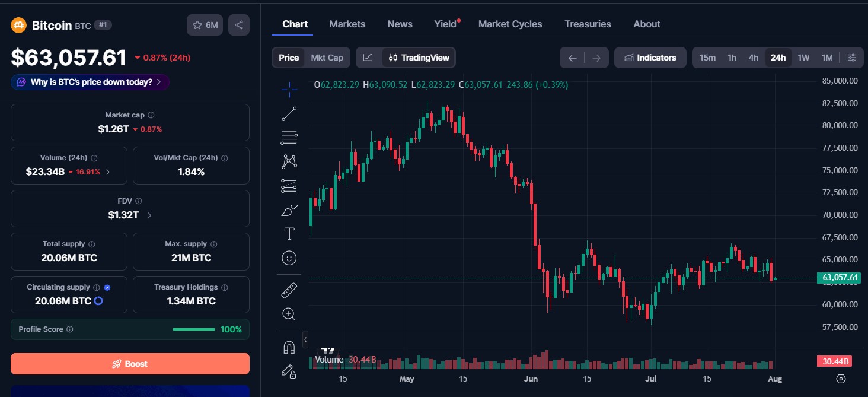Open the News tab

[x=400, y=24]
